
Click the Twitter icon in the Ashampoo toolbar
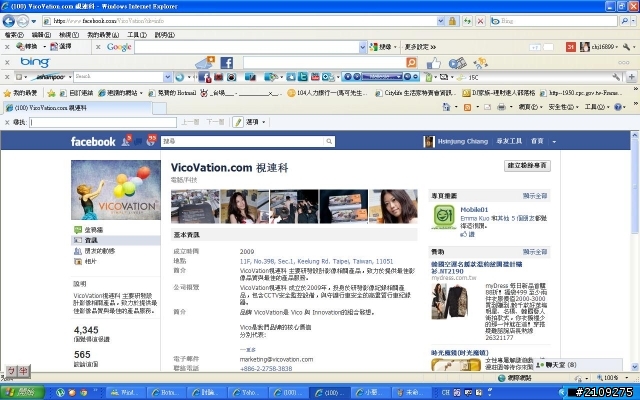coord(303,77)
